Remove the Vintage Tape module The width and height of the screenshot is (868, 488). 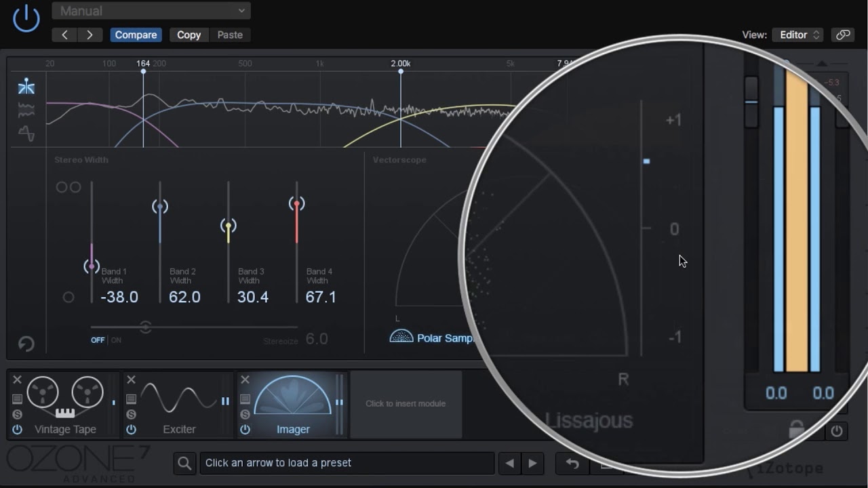pyautogui.click(x=18, y=380)
